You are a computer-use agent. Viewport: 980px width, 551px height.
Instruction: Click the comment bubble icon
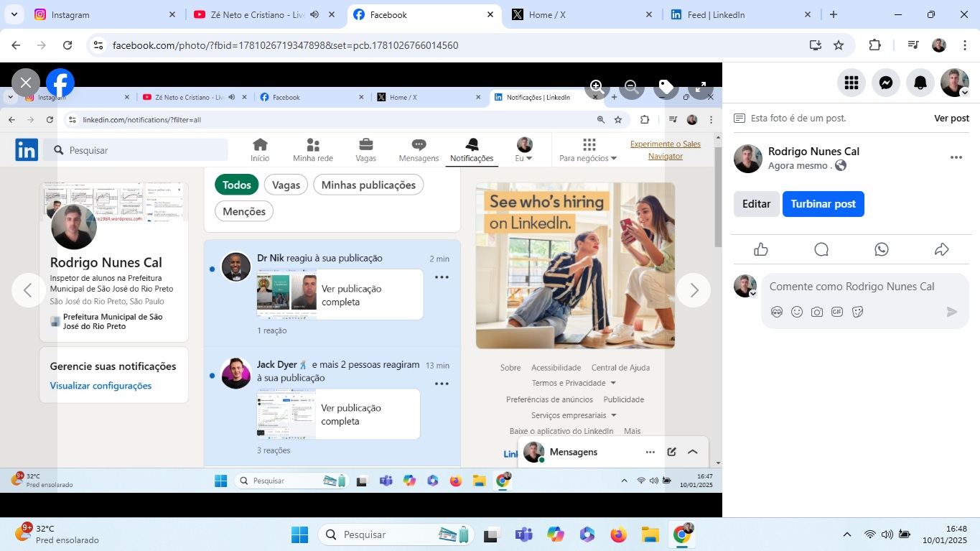coord(821,249)
